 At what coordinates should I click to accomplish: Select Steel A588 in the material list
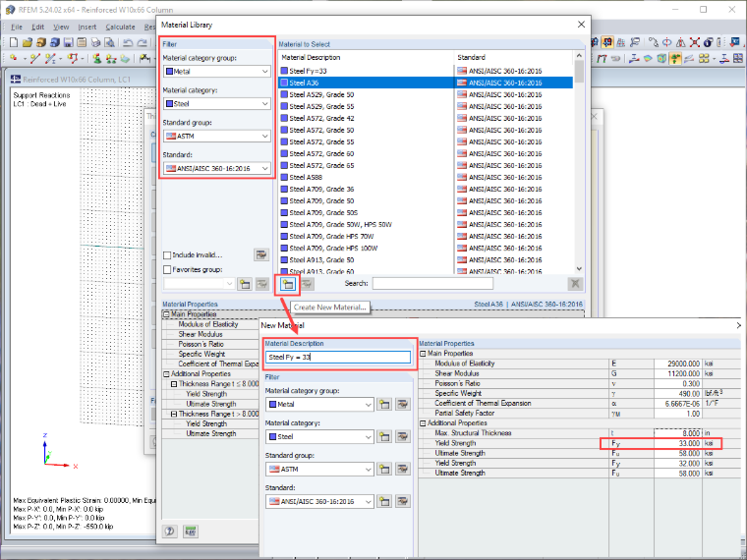coord(426,177)
